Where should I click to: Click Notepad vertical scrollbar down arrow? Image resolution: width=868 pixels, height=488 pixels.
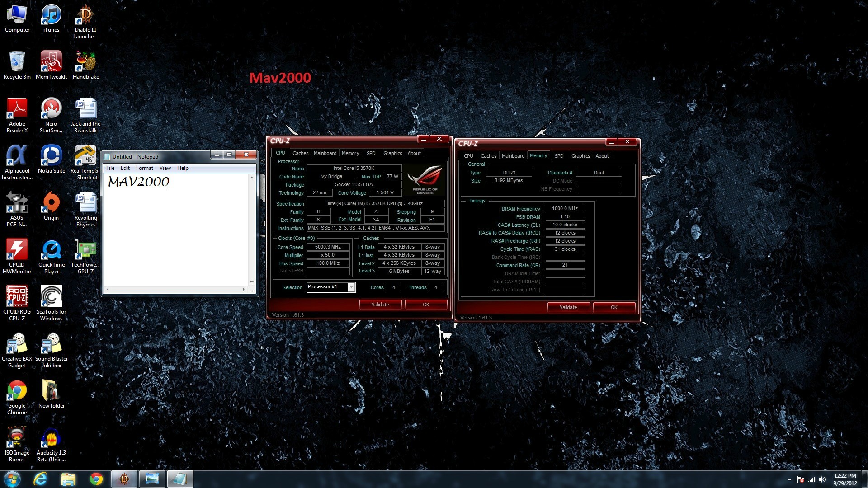pos(252,282)
